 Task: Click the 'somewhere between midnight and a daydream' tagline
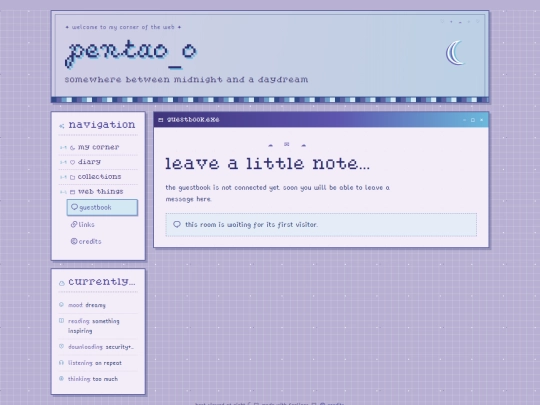tap(186, 80)
